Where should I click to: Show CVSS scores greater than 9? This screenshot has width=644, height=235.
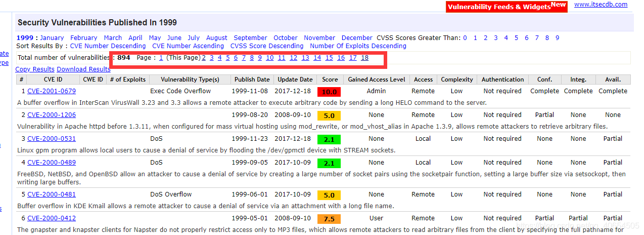(x=558, y=38)
